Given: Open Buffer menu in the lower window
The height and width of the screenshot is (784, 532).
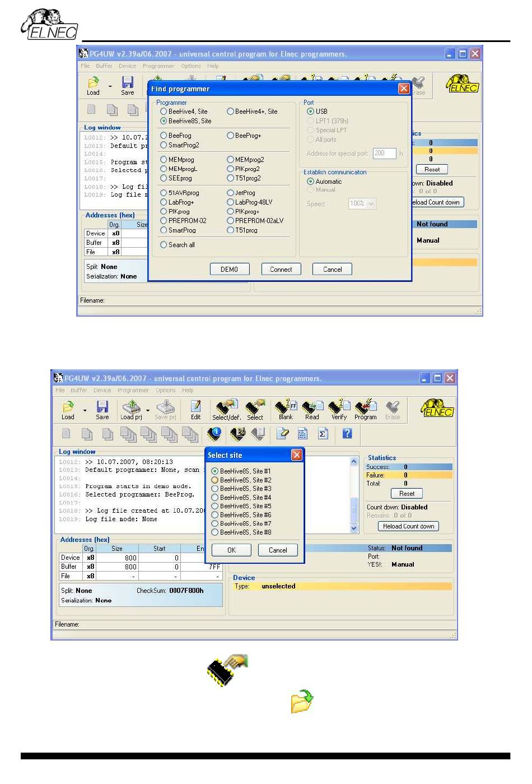Looking at the screenshot, I should pyautogui.click(x=78, y=390).
